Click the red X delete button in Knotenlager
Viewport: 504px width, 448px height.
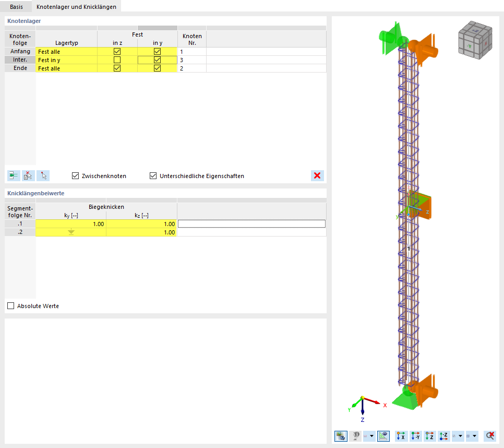point(317,175)
